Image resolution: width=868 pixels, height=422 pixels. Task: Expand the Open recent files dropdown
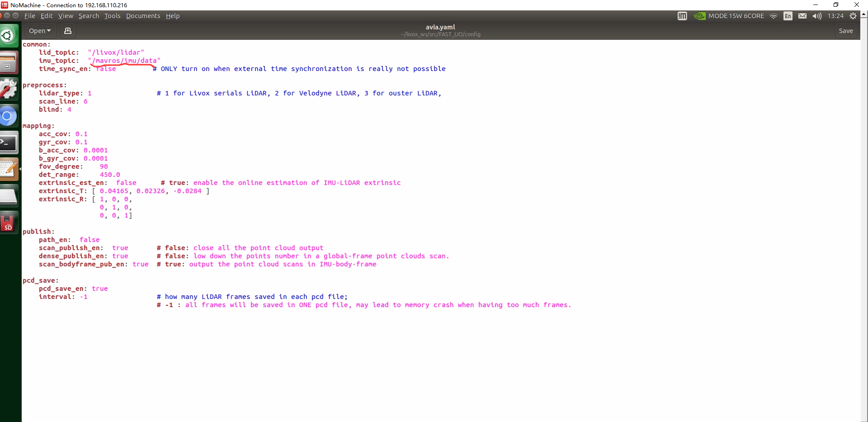(40, 31)
